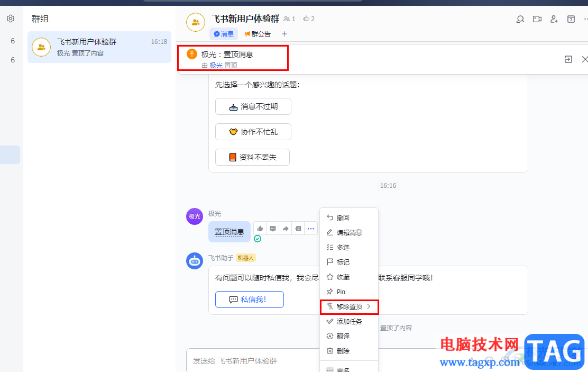Close the pinned message banner
588x372 pixels.
pos(585,59)
